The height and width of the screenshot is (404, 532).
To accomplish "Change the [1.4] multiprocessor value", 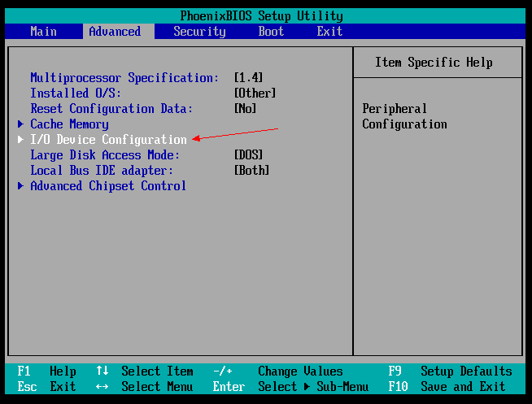I will 248,77.
